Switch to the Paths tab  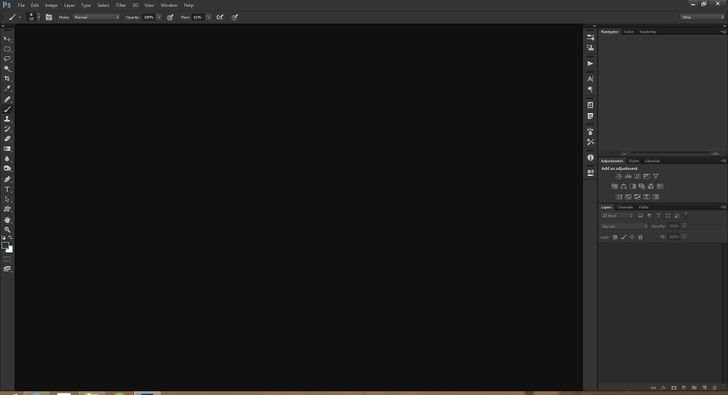644,207
